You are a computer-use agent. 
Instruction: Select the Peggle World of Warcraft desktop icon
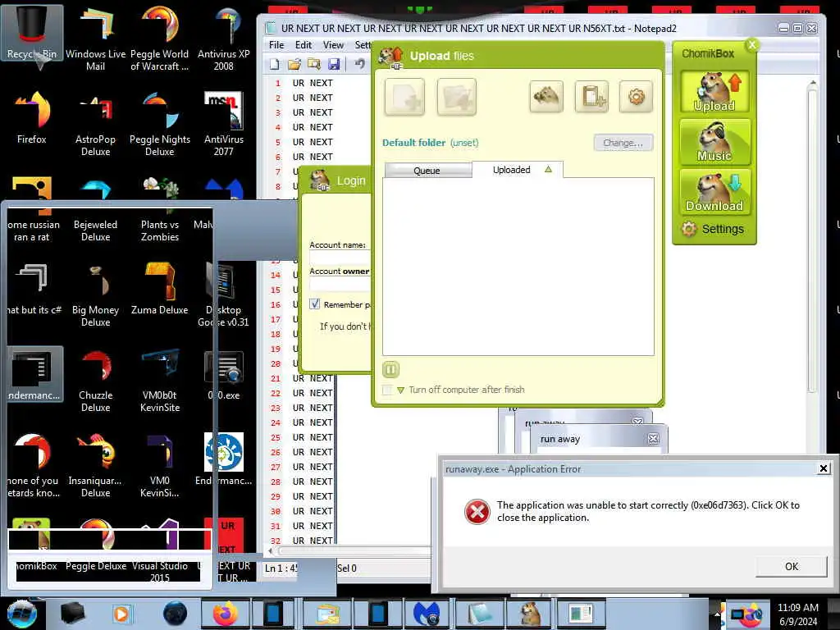[160, 38]
